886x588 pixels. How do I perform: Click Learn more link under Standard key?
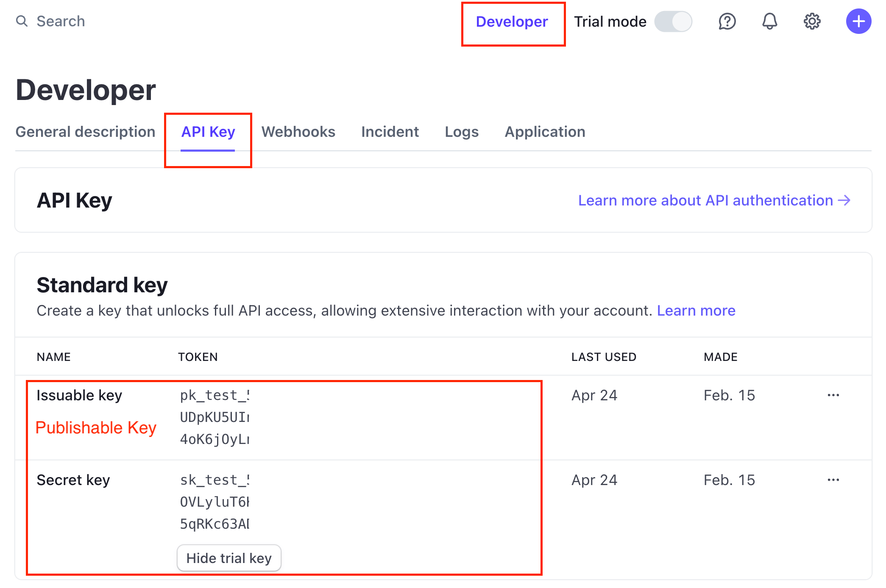[696, 311]
